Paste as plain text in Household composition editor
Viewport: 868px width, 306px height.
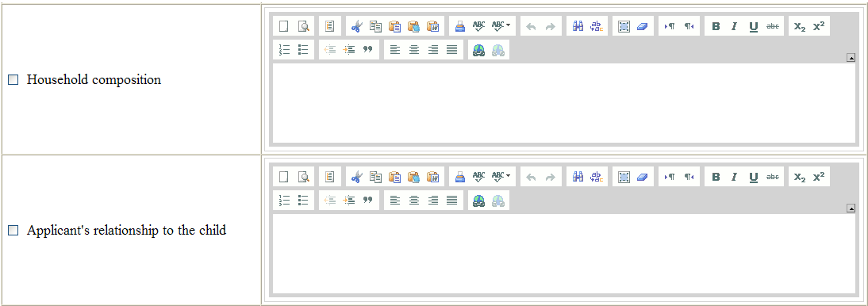coord(413,26)
